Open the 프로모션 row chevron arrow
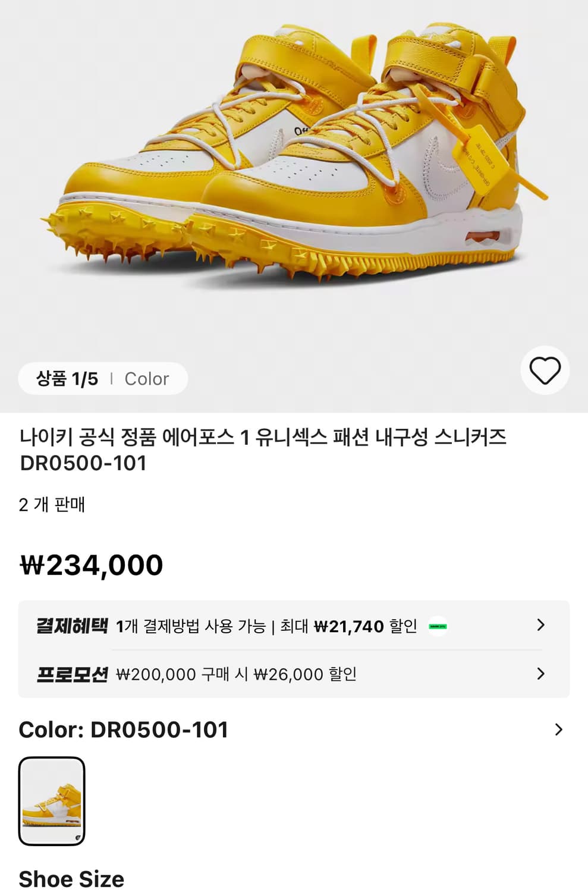Viewport: 588px width, 892px height. pos(540,674)
